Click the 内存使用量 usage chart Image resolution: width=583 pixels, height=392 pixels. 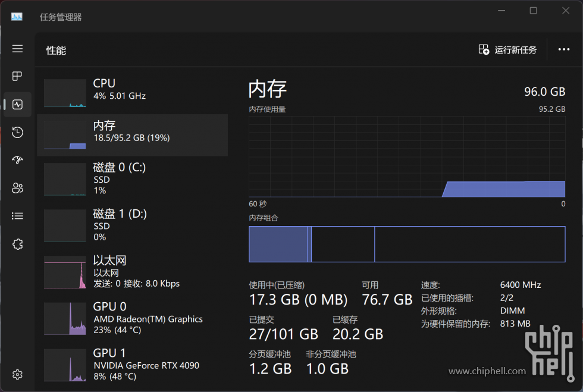pyautogui.click(x=407, y=156)
